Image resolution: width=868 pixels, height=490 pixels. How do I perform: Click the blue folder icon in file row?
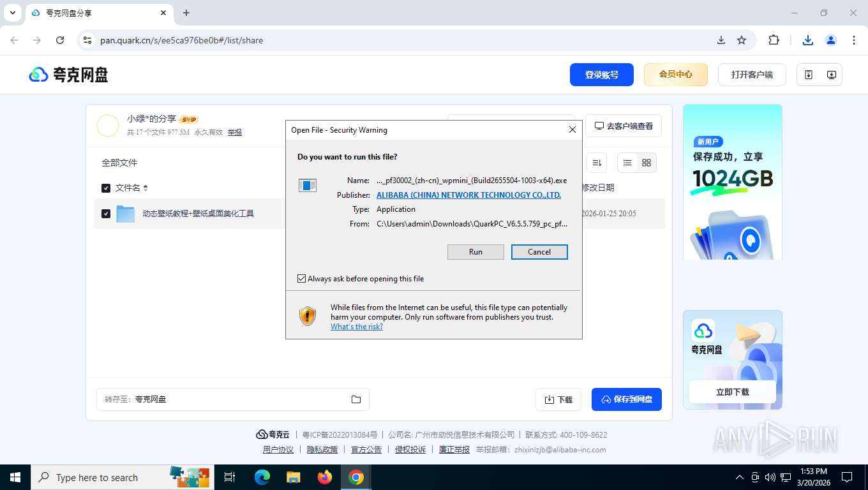point(126,214)
